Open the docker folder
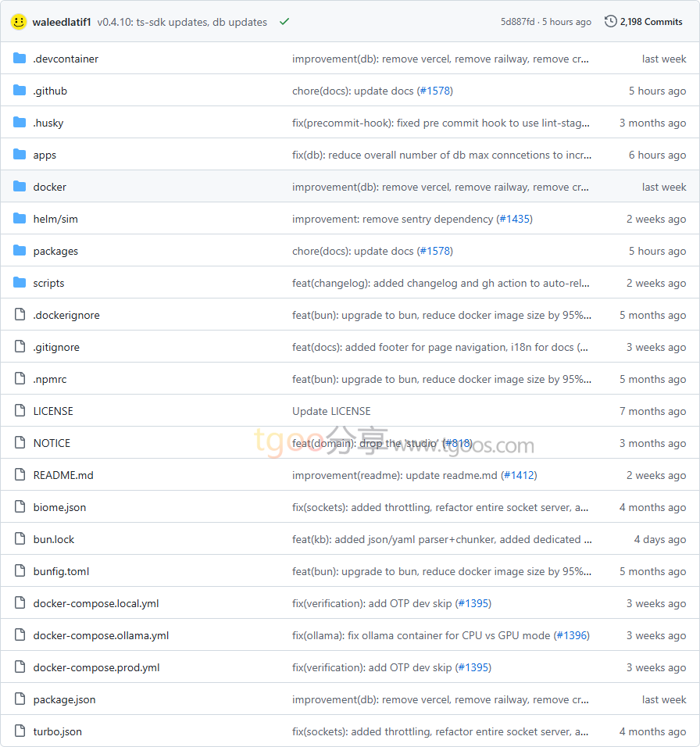 [x=49, y=187]
